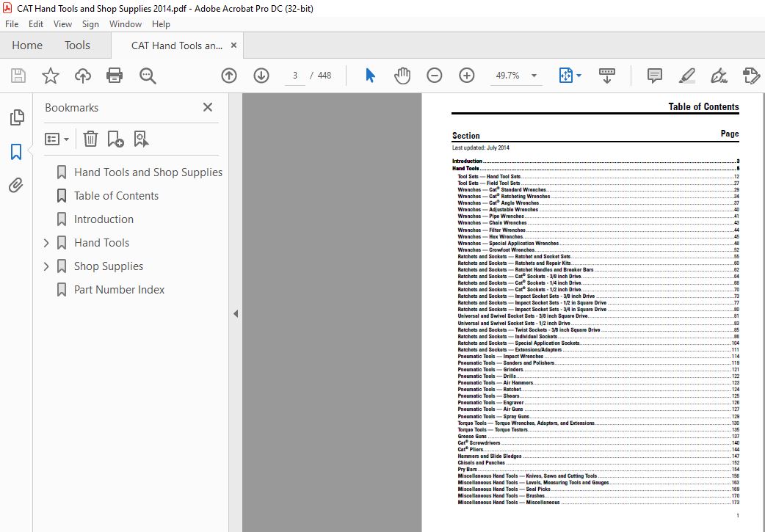
Task: Expand the Shop Supplies bookmark
Action: [46, 266]
